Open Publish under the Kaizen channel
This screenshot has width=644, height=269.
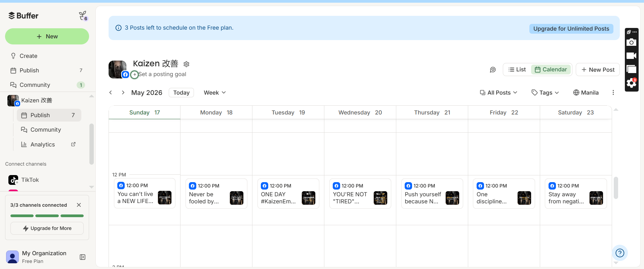tap(49, 115)
